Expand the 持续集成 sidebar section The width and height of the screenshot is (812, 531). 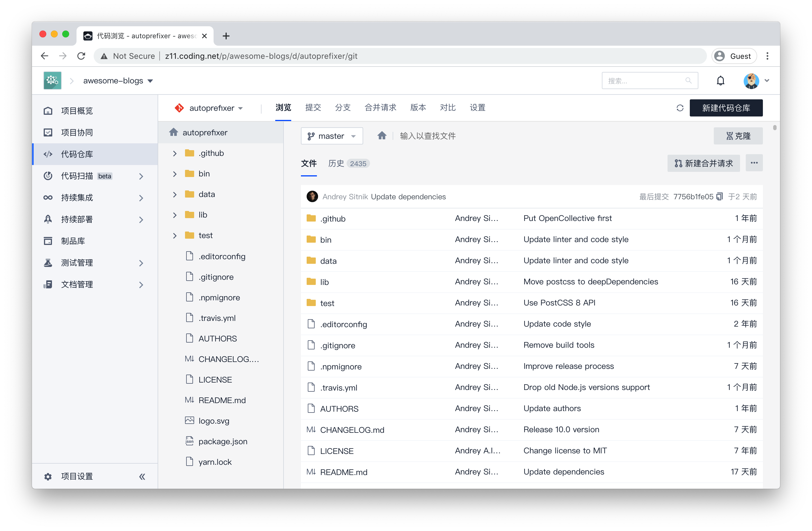[x=141, y=198]
